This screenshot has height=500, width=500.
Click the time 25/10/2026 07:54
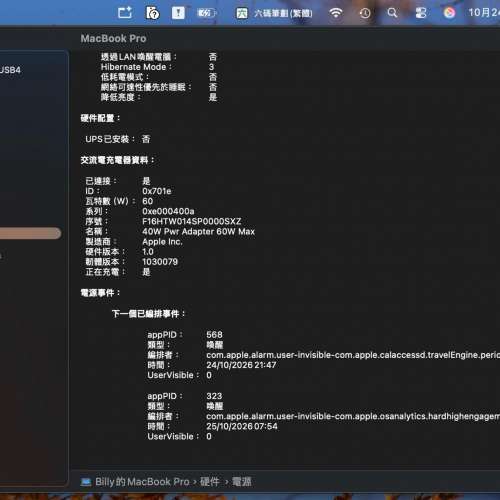tap(242, 426)
